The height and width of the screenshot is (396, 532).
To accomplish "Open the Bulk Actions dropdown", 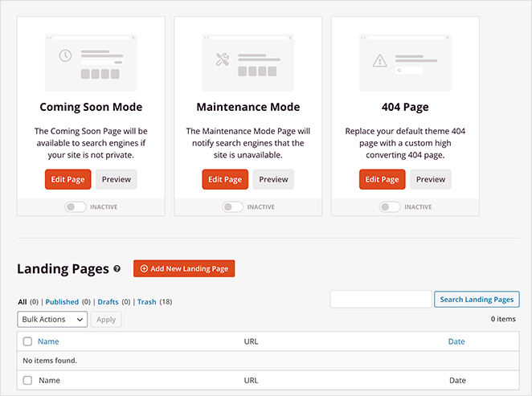I will click(52, 320).
